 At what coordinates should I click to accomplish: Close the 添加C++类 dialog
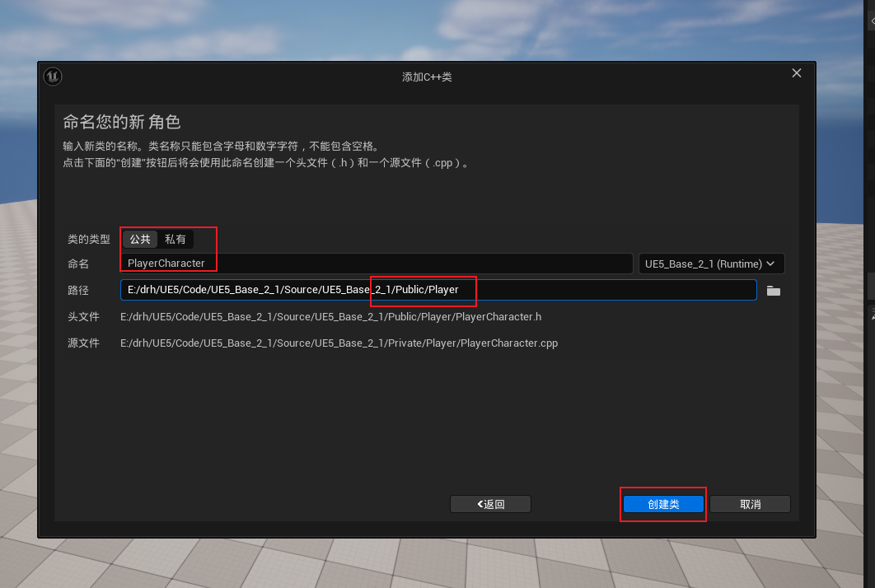796,72
